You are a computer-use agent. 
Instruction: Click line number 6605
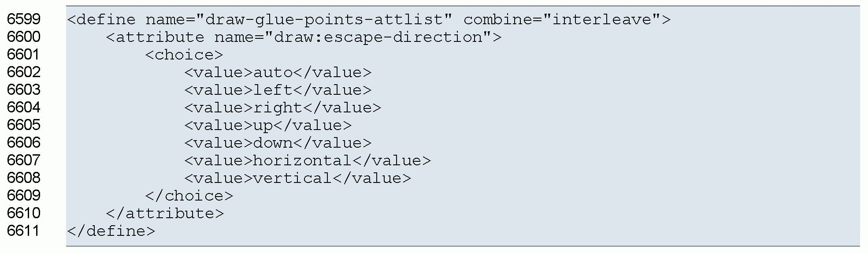[x=24, y=125]
